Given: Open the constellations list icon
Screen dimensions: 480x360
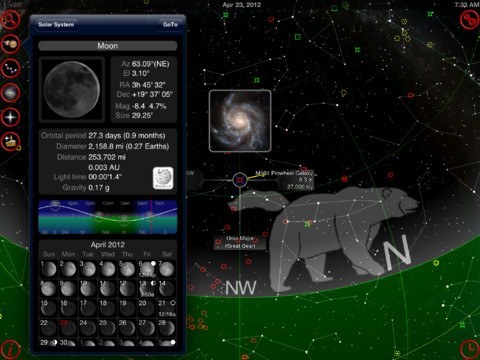Looking at the screenshot, I should pos(11,68).
